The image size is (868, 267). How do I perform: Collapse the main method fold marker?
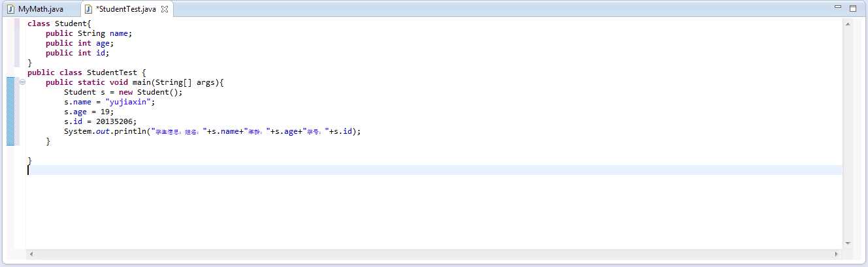pos(22,82)
